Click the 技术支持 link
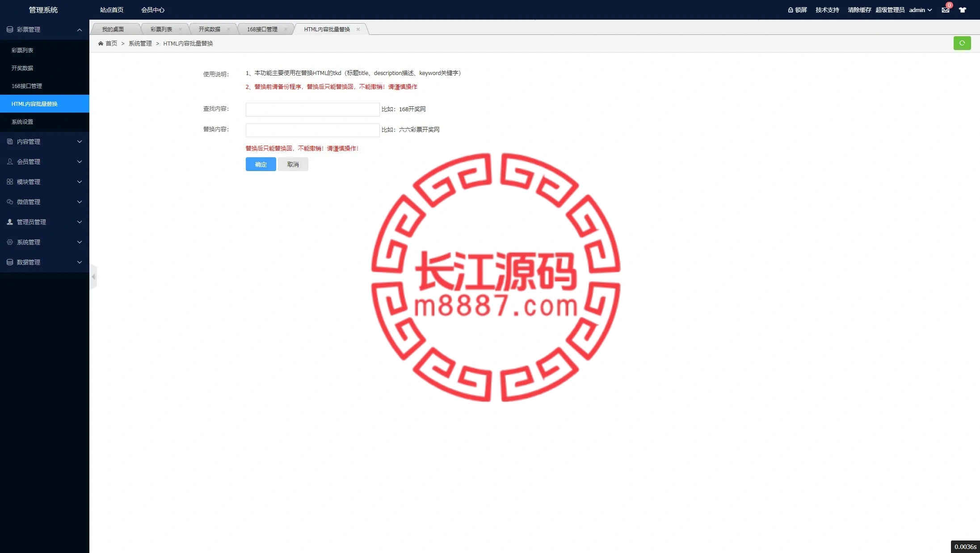980x553 pixels. point(827,10)
